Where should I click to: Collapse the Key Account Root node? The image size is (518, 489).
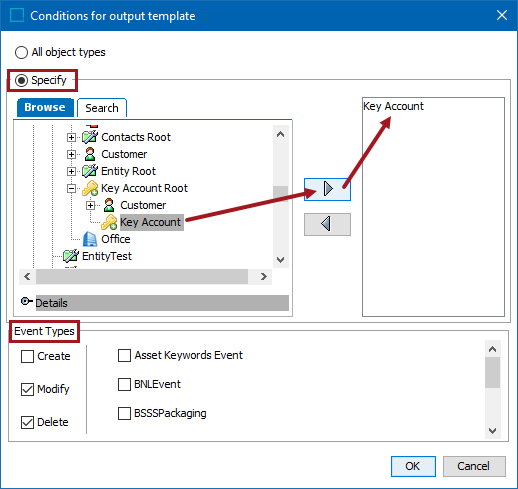coord(71,189)
